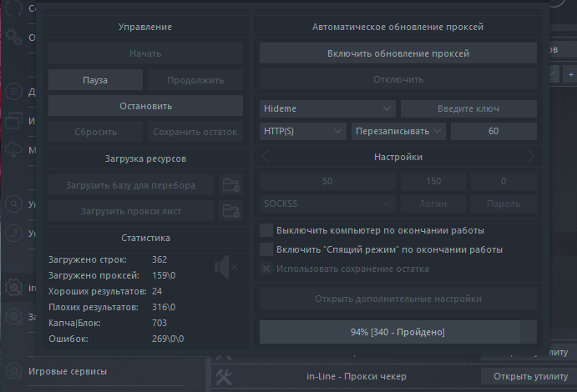577x392 pixels.
Task: Click Включить обновление прокси button
Action: (397, 53)
